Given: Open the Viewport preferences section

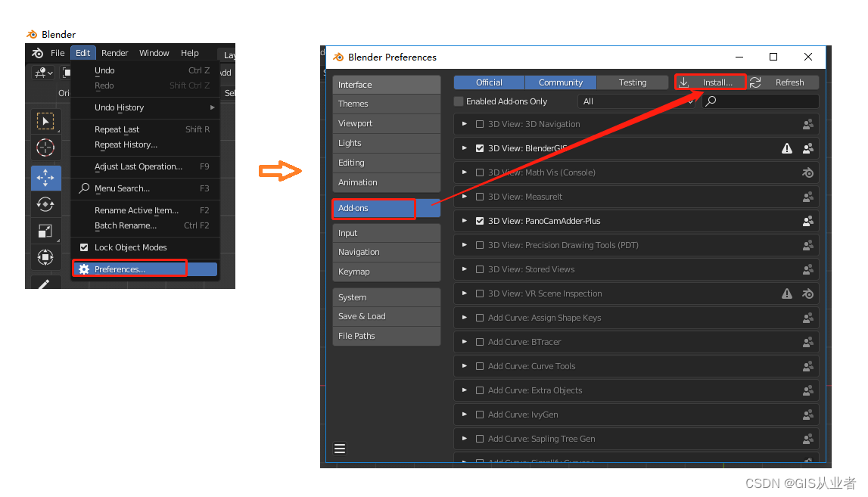Looking at the screenshot, I should point(387,123).
